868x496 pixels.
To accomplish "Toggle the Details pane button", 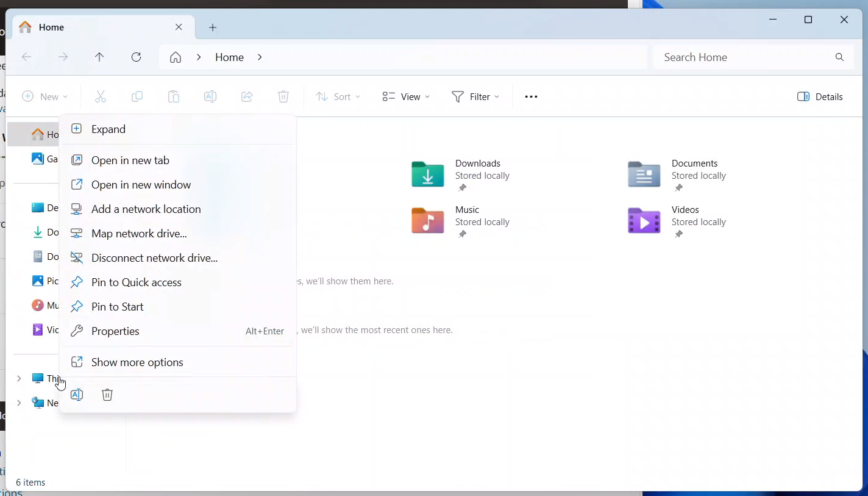I will (820, 96).
